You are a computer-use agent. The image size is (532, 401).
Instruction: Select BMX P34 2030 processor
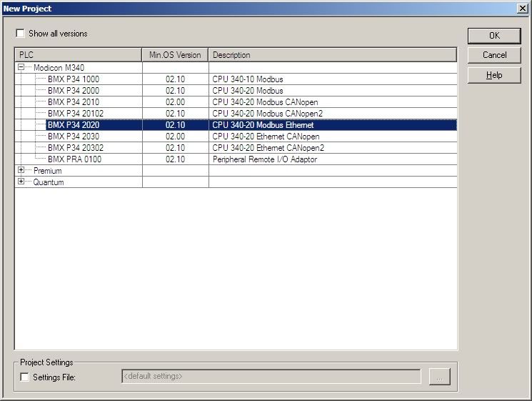(74, 136)
